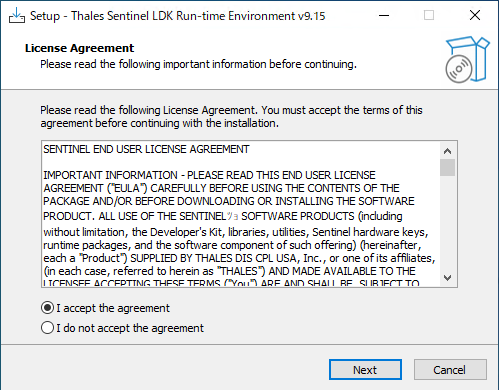Abort installation with the Cancel button
The width and height of the screenshot is (499, 390).
pos(450,369)
